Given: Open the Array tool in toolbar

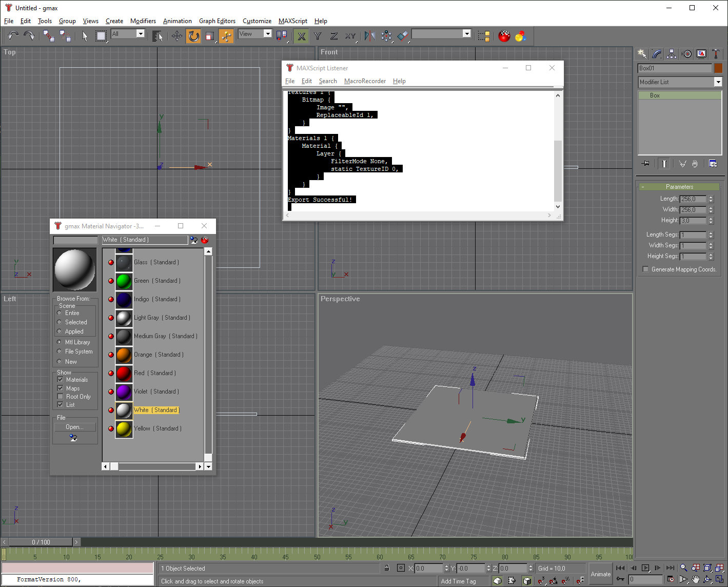Looking at the screenshot, I should (x=386, y=36).
